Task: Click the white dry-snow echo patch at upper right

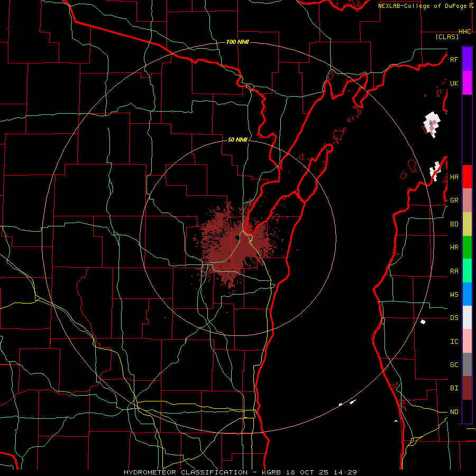Action: tap(432, 124)
